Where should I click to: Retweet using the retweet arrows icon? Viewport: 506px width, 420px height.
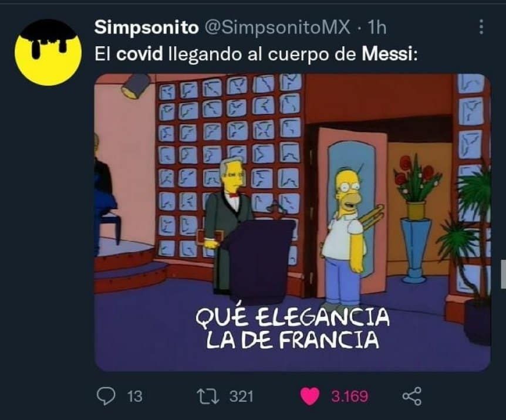(208, 397)
